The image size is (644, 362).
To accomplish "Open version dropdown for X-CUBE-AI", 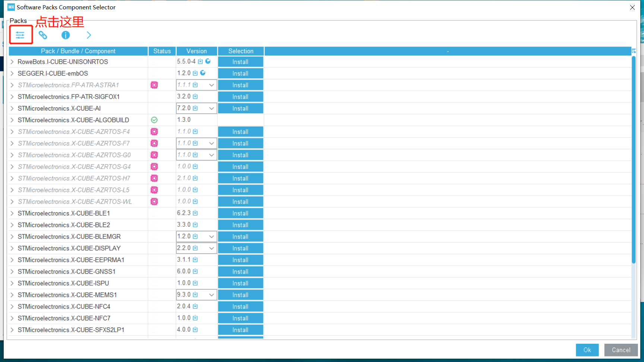I will point(211,108).
